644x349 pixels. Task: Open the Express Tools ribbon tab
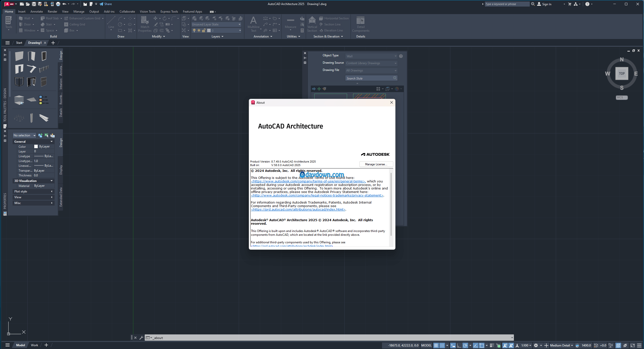[169, 12]
